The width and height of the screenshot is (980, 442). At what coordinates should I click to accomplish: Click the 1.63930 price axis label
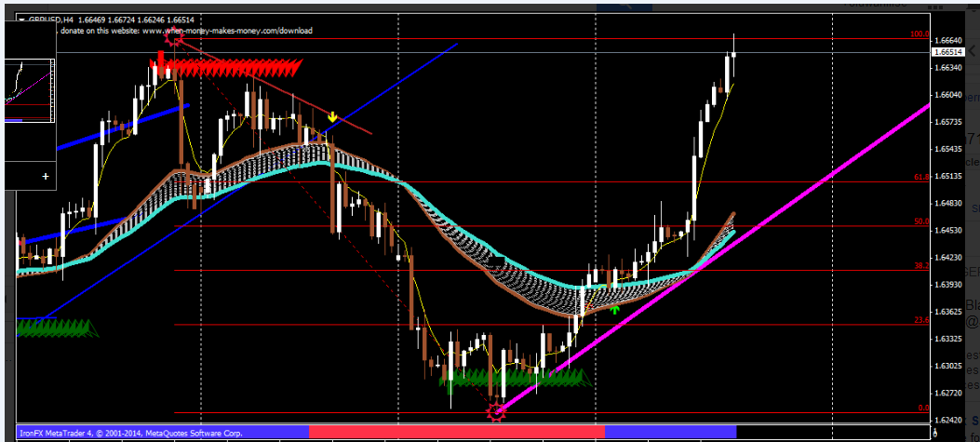949,285
